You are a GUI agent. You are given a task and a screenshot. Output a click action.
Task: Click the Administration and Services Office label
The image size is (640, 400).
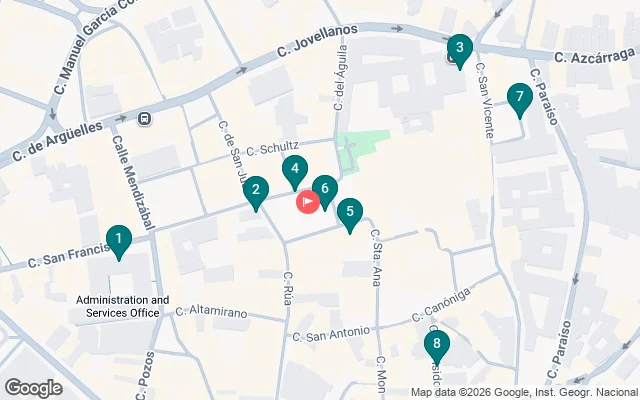[x=122, y=307]
